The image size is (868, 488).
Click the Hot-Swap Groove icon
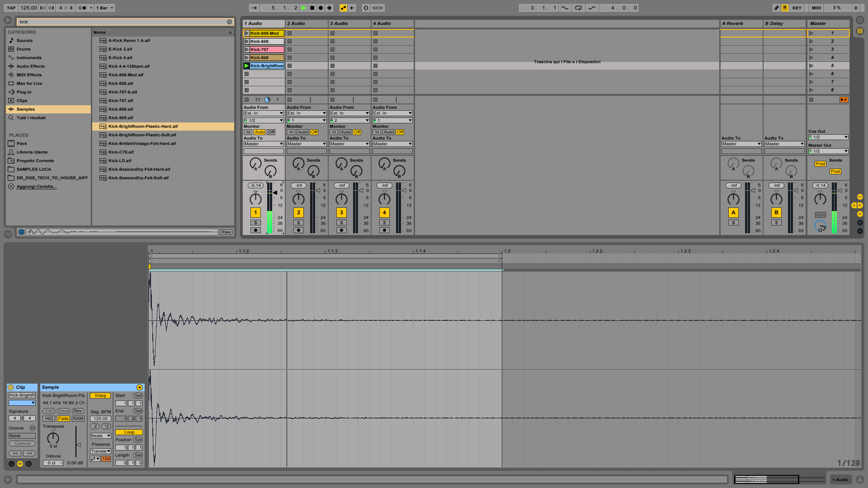pos(33,428)
